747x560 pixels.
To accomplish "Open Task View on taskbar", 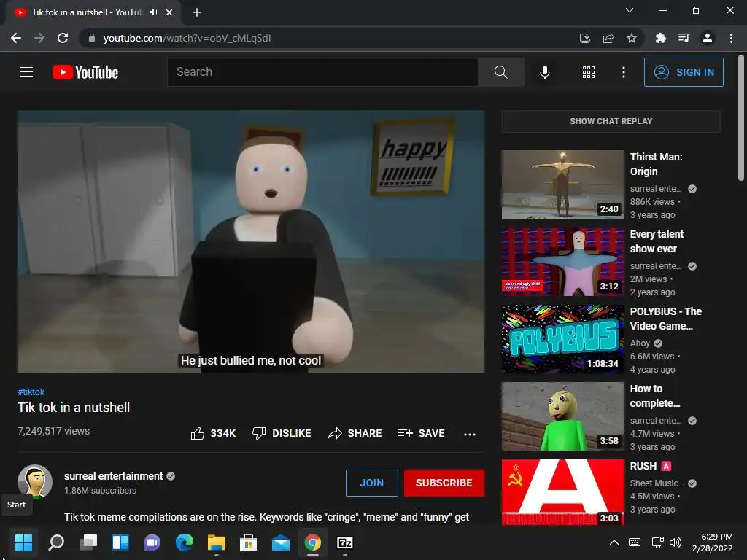I will tap(88, 542).
